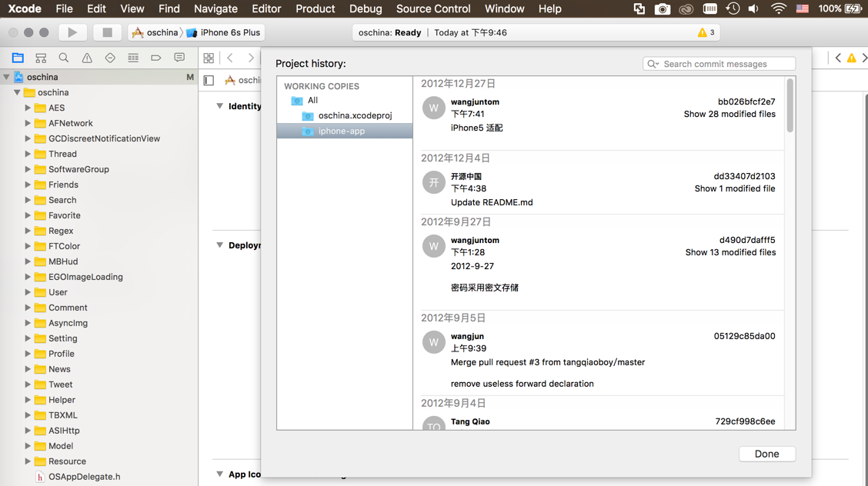Click the US flag input source icon

[802, 9]
